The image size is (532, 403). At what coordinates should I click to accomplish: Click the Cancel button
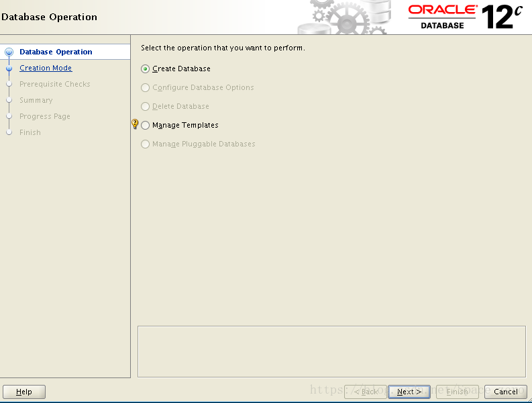pyautogui.click(x=506, y=392)
